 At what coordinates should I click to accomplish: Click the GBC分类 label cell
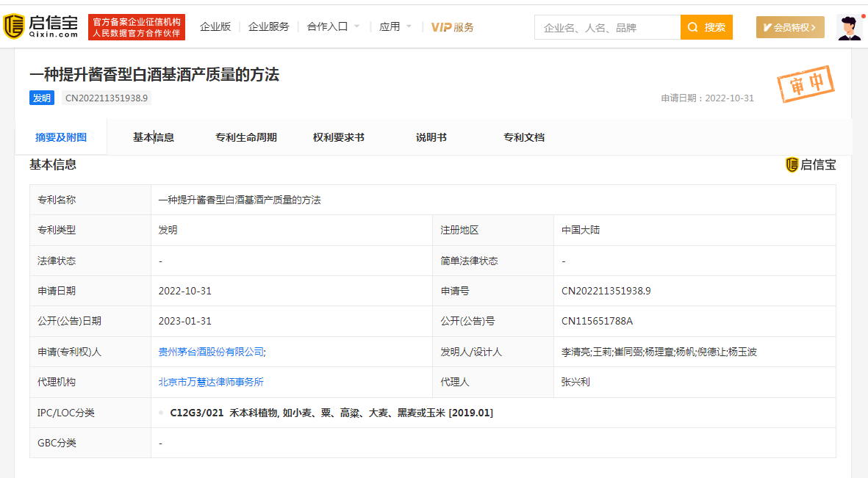pyautogui.click(x=90, y=443)
